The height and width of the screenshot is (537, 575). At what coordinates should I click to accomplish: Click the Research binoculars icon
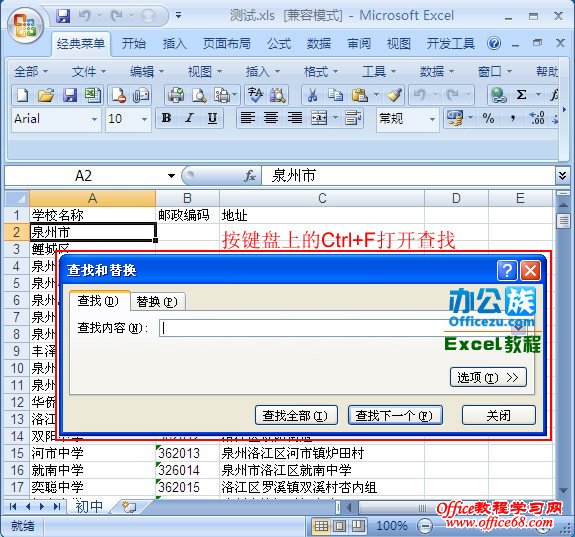[278, 95]
